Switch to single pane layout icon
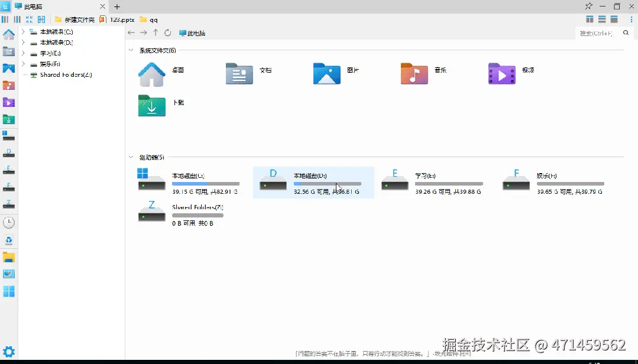Viewport: 638px width, 364px height. [x=614, y=19]
